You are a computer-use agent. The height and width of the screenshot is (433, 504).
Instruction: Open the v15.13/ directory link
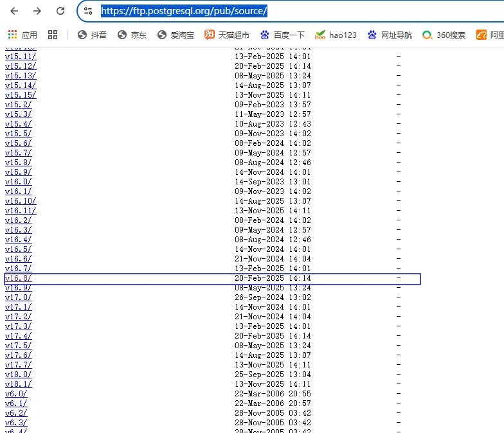21,76
